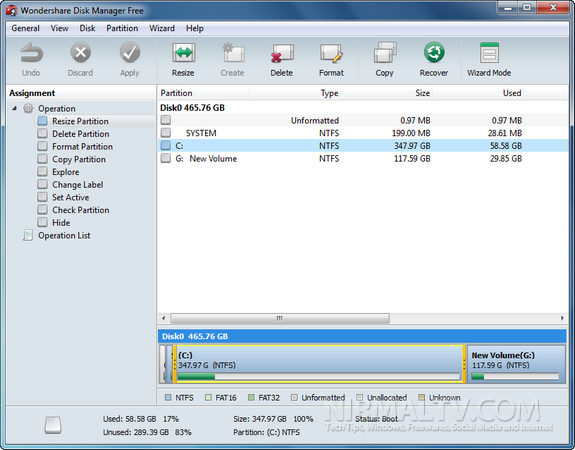Click the Discard toolbar icon
The height and width of the screenshot is (450, 575).
(80, 52)
